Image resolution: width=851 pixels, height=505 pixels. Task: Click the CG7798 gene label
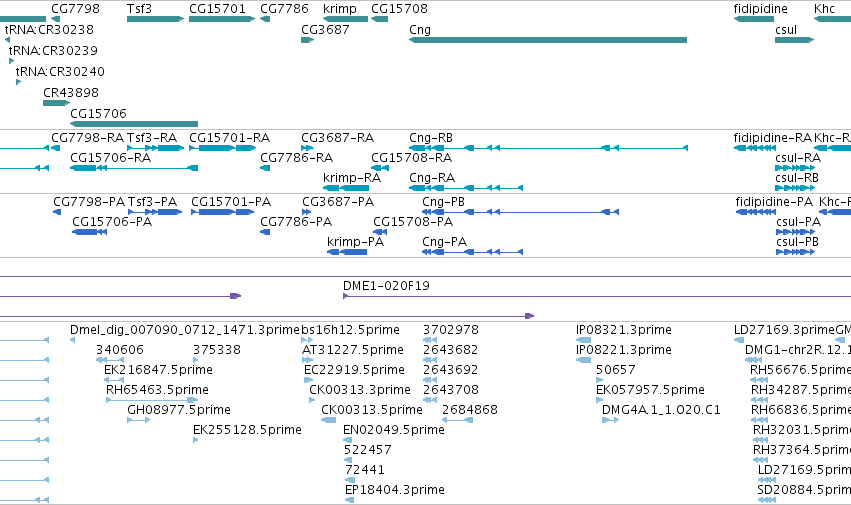point(75,9)
